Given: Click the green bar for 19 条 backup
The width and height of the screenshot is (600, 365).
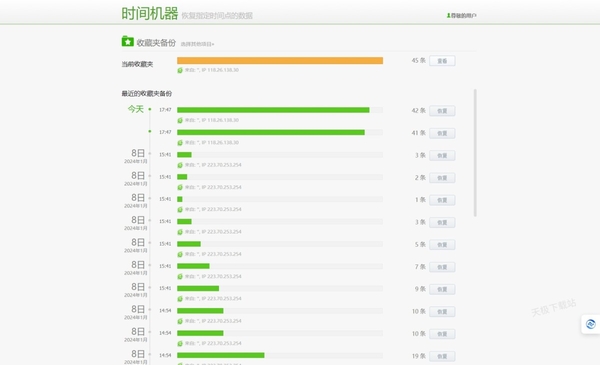Looking at the screenshot, I should click(x=221, y=355).
